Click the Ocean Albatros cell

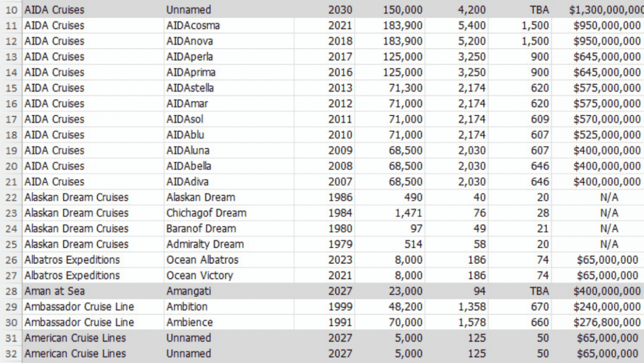point(229,260)
